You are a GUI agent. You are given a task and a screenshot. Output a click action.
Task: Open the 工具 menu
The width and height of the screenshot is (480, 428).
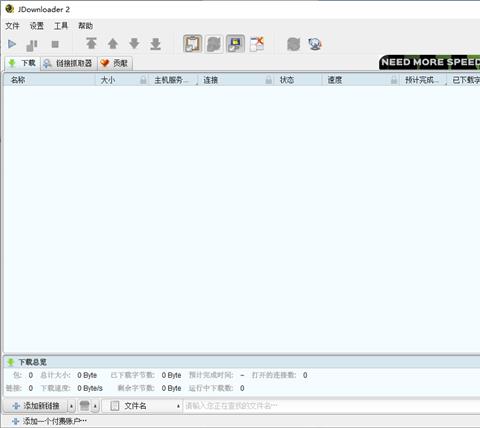point(61,26)
